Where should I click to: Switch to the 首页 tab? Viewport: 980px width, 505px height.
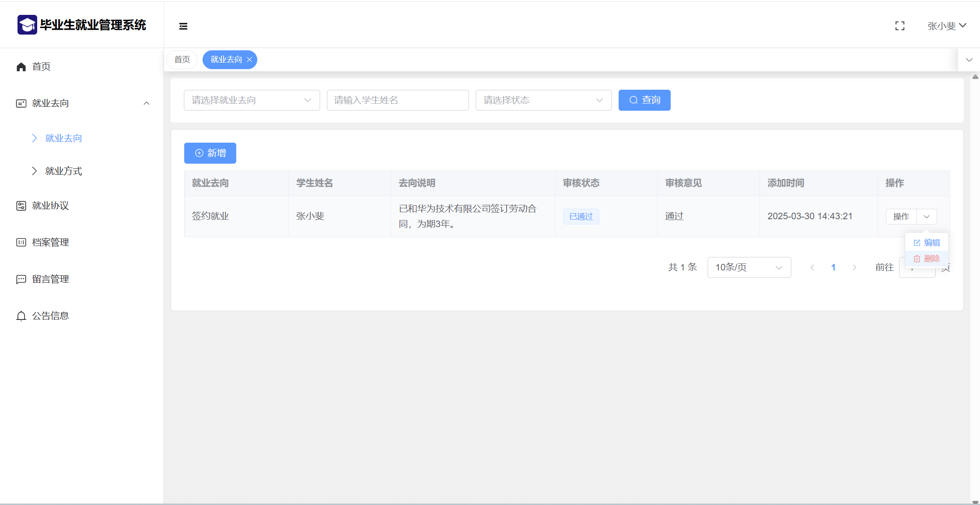[x=182, y=60]
